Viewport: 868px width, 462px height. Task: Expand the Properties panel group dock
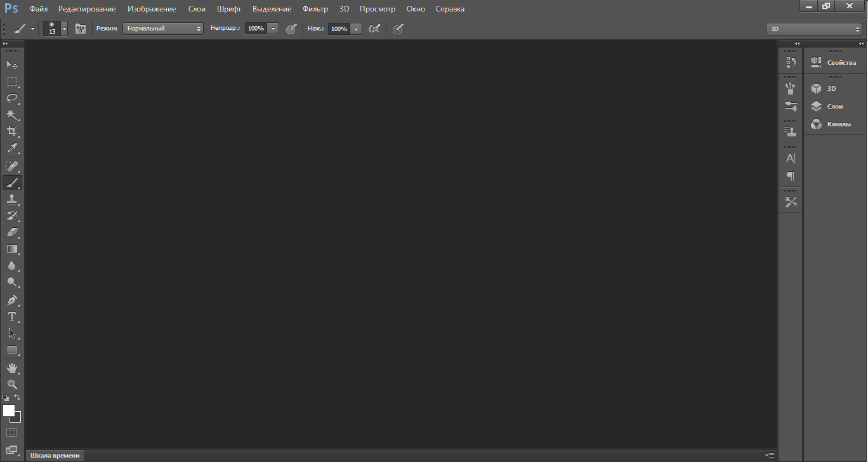(861, 43)
